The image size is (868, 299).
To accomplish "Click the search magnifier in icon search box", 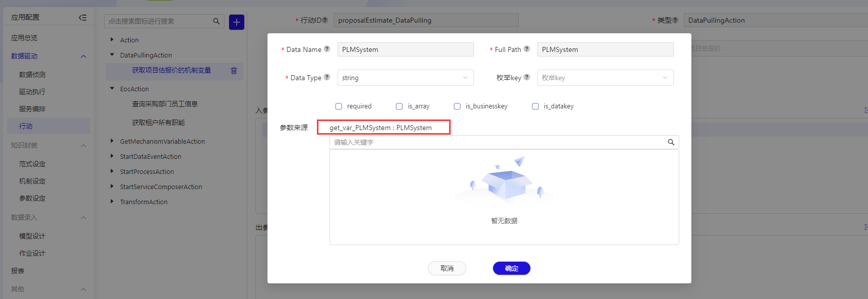I will click(x=216, y=21).
